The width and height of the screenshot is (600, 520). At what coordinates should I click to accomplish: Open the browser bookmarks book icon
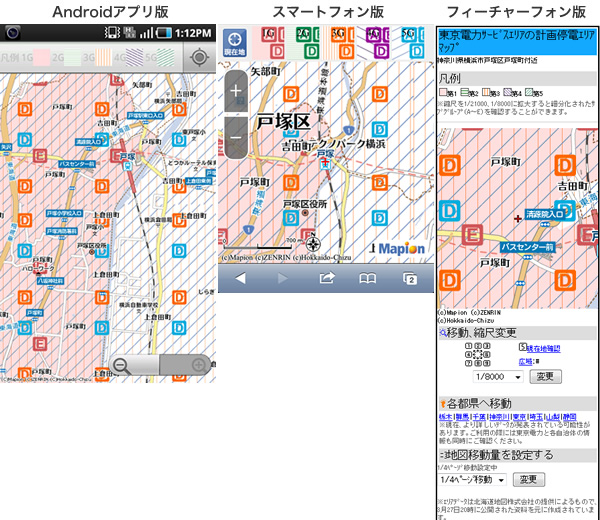(x=367, y=279)
